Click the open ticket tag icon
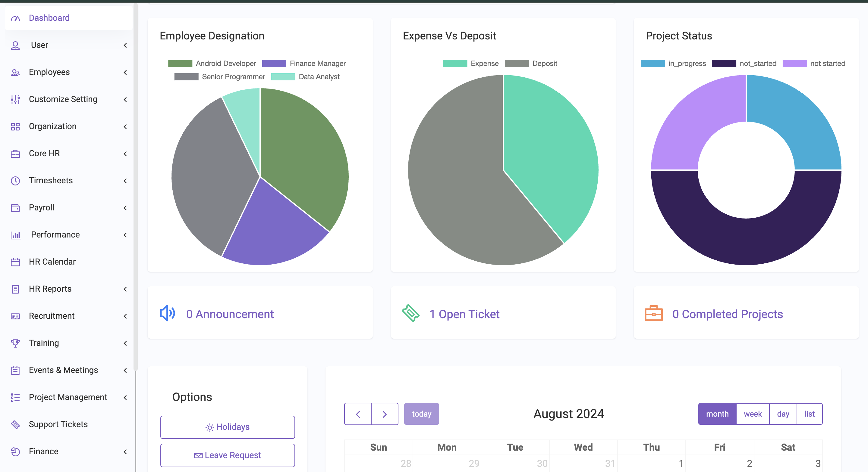 click(411, 314)
